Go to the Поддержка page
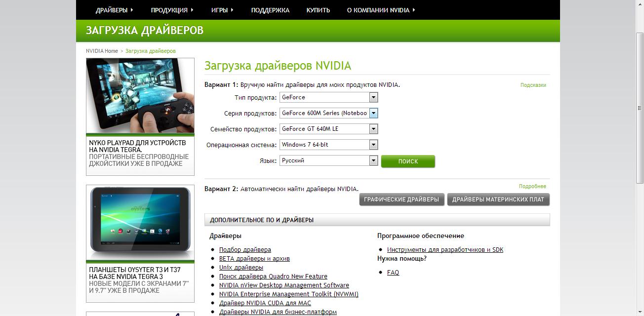 pos(270,10)
